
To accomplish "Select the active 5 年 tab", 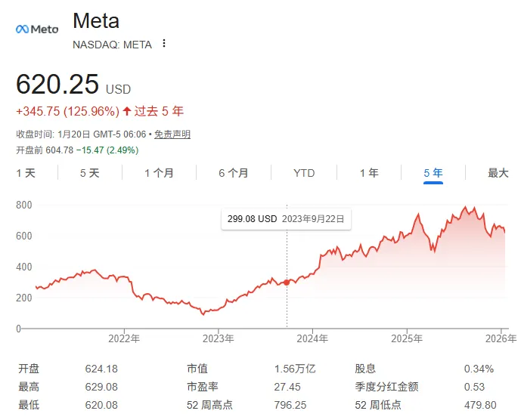I will coord(433,173).
